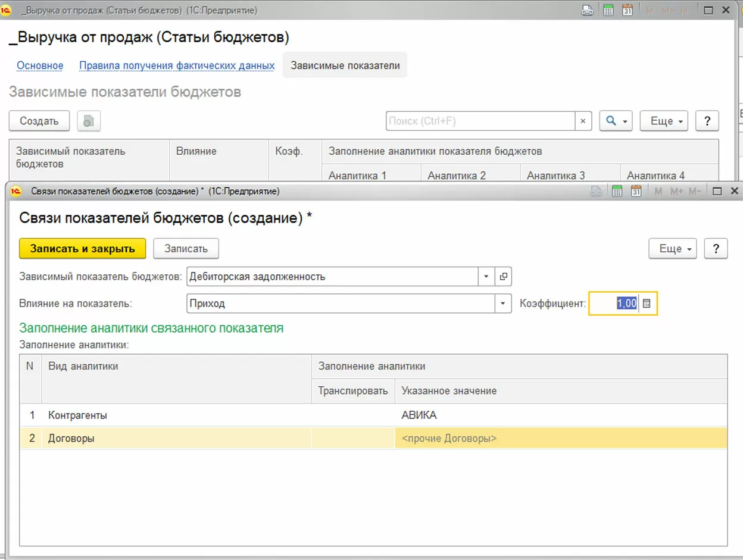The height and width of the screenshot is (560, 743).
Task: Open help with the ? button in Зависимые показатели list
Action: [707, 121]
